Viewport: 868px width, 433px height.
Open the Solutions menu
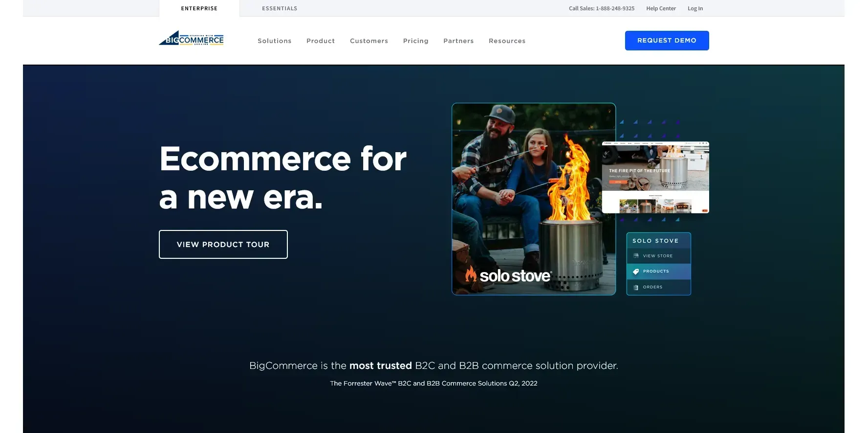[x=275, y=41]
